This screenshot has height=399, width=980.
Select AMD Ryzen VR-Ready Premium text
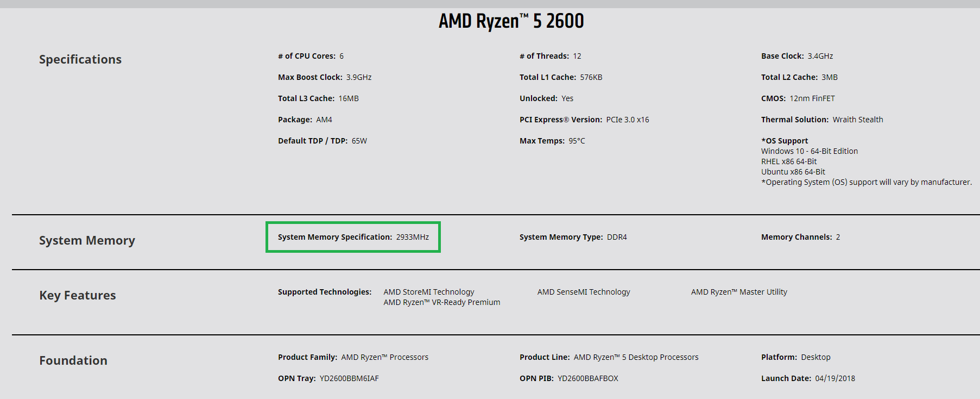442,302
